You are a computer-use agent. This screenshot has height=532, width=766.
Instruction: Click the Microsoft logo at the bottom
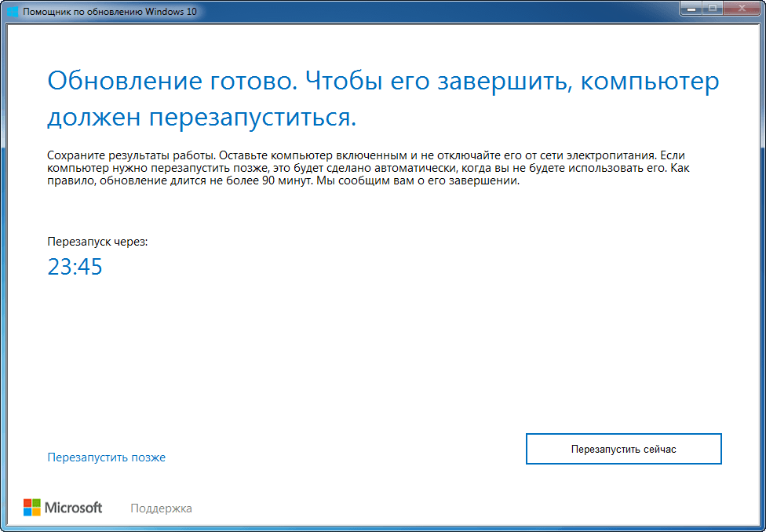63,508
